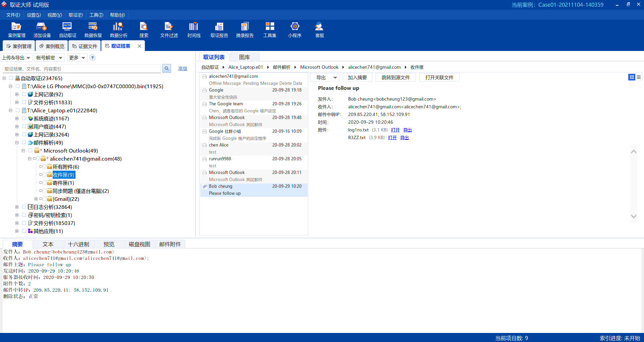Screen dimensions: 644x342
Task: Click the 搜索 toolbar icon
Action: (144, 30)
